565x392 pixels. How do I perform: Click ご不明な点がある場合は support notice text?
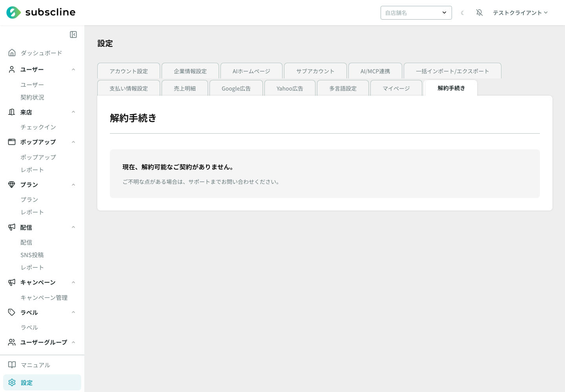coord(202,182)
